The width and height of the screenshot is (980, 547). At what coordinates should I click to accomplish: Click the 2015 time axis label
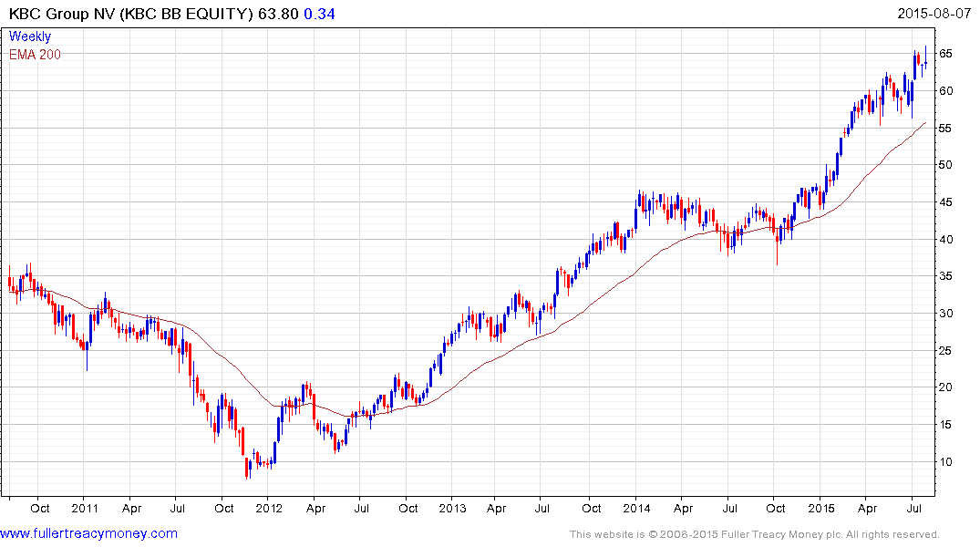click(820, 508)
